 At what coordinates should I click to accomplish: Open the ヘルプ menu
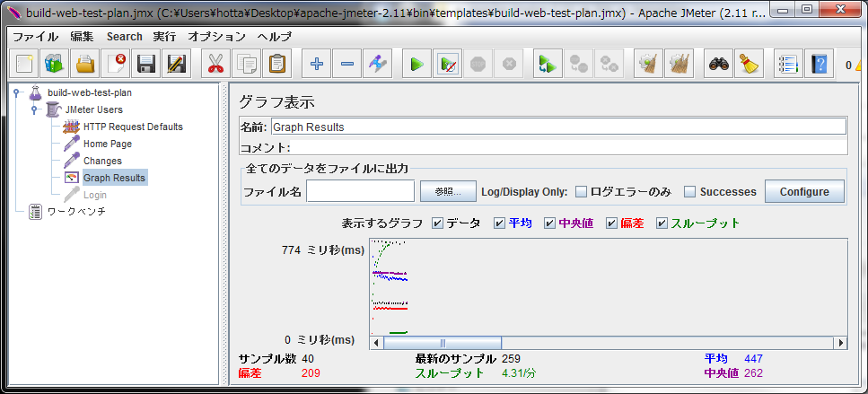pos(274,37)
